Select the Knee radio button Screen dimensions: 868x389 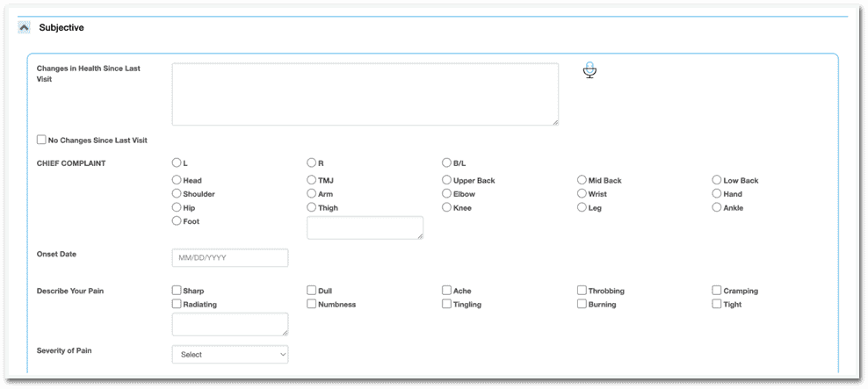(446, 208)
